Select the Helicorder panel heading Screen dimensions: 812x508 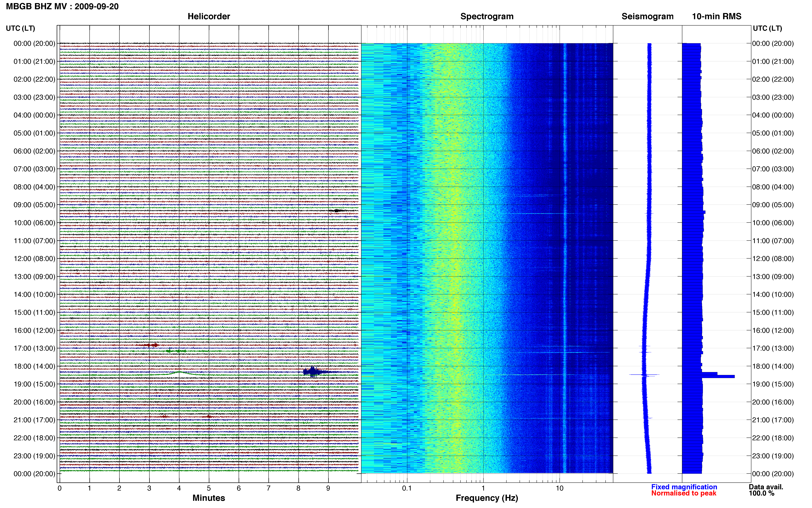pyautogui.click(x=209, y=16)
